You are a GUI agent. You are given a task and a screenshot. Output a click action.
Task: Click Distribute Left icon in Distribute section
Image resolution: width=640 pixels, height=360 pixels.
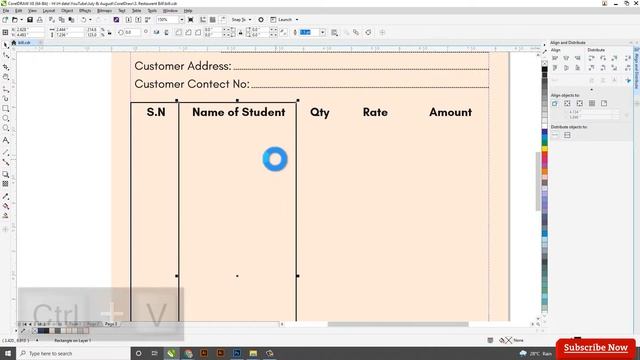[x=591, y=58]
